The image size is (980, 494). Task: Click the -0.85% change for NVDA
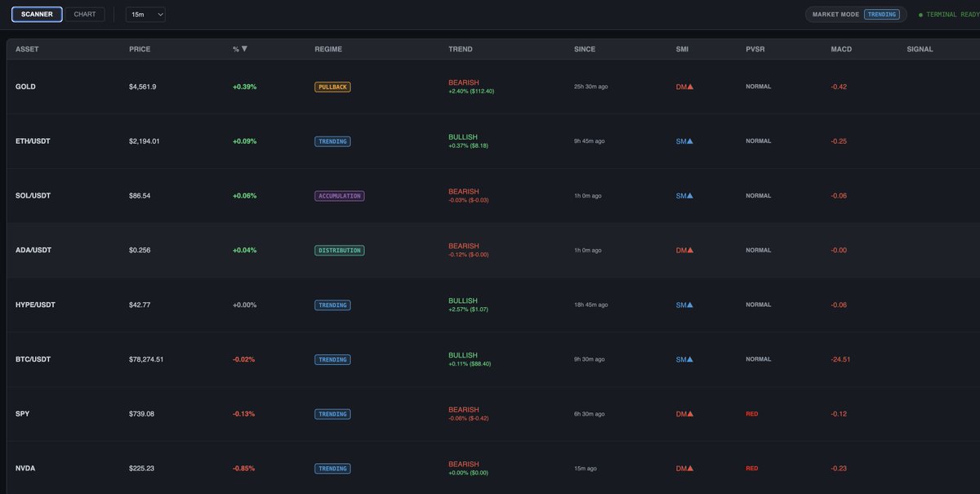click(243, 469)
